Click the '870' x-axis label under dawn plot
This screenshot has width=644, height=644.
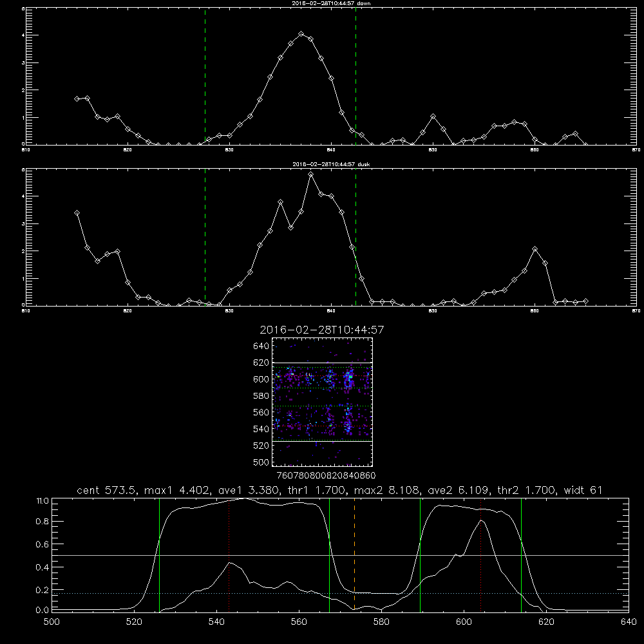coord(636,150)
